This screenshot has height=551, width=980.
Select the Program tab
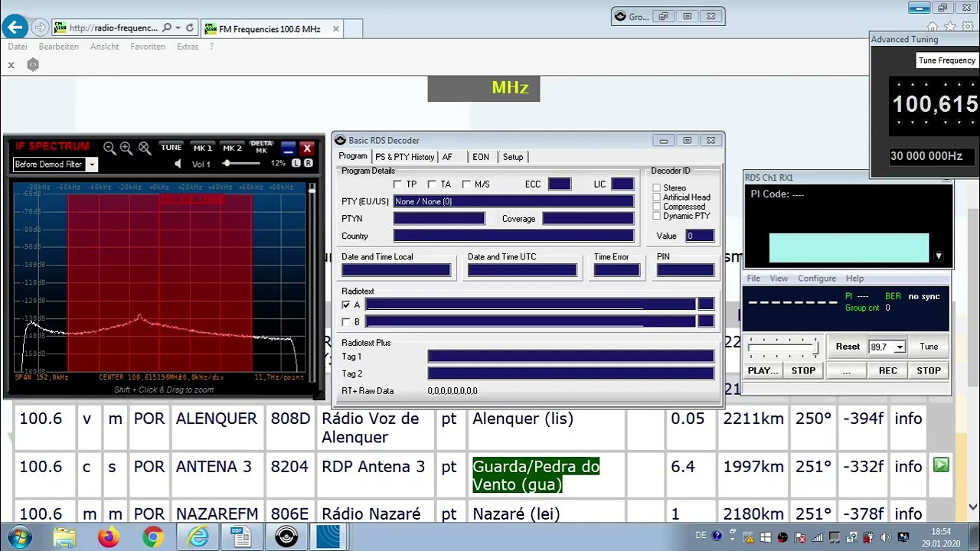click(353, 156)
